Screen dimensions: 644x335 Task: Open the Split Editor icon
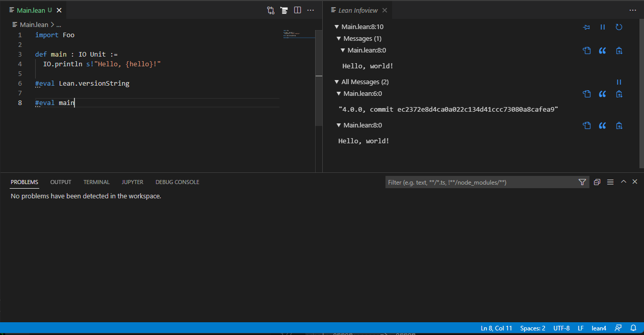297,10
